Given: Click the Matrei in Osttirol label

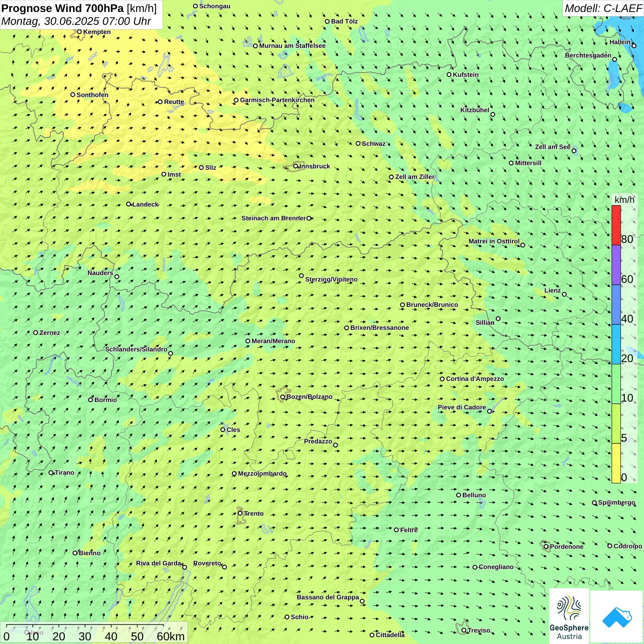Looking at the screenshot, I should 494,241.
